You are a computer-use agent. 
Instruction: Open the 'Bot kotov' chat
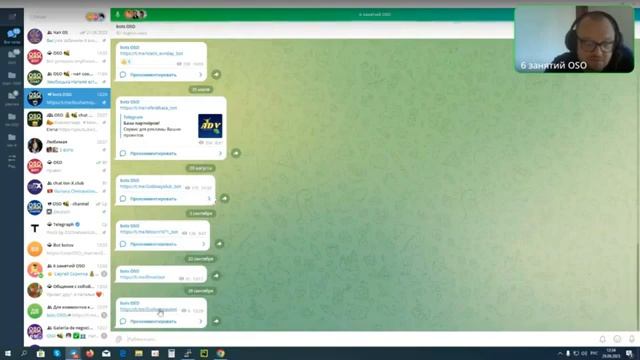67,249
